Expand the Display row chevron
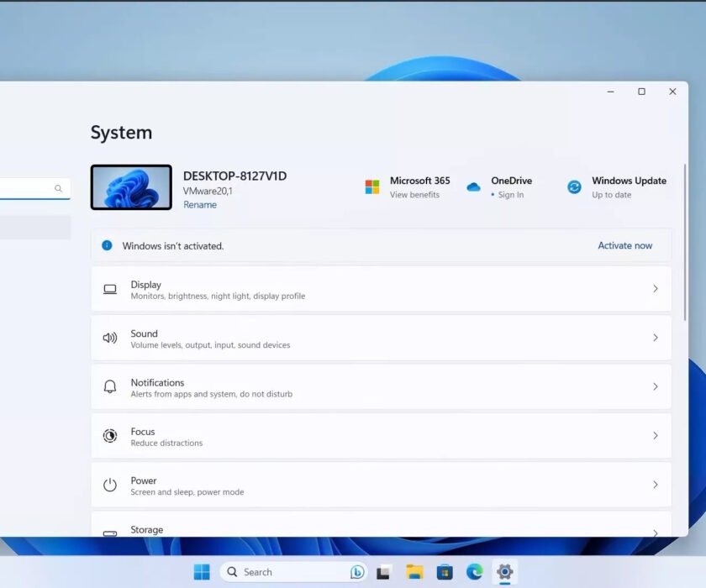The height and width of the screenshot is (588, 706). point(655,289)
